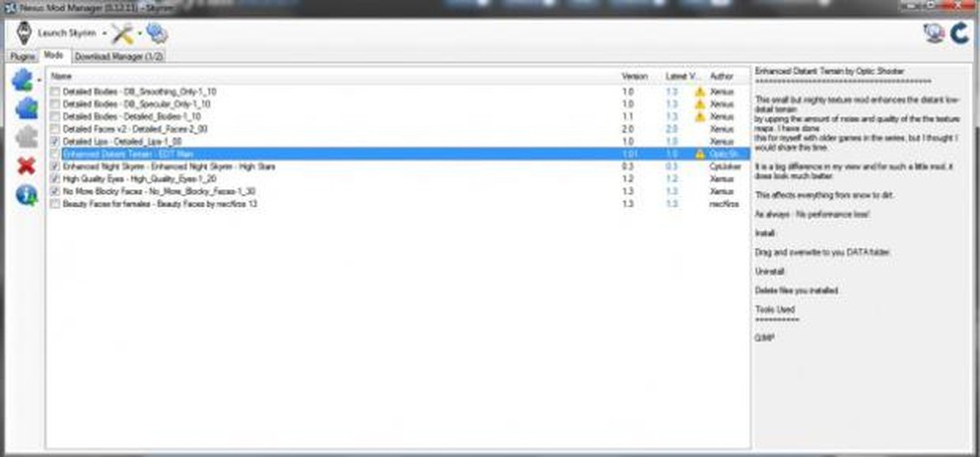This screenshot has width=980, height=457.
Task: Uncheck Enhanced Night Skyrim checkbox
Action: pos(56,167)
